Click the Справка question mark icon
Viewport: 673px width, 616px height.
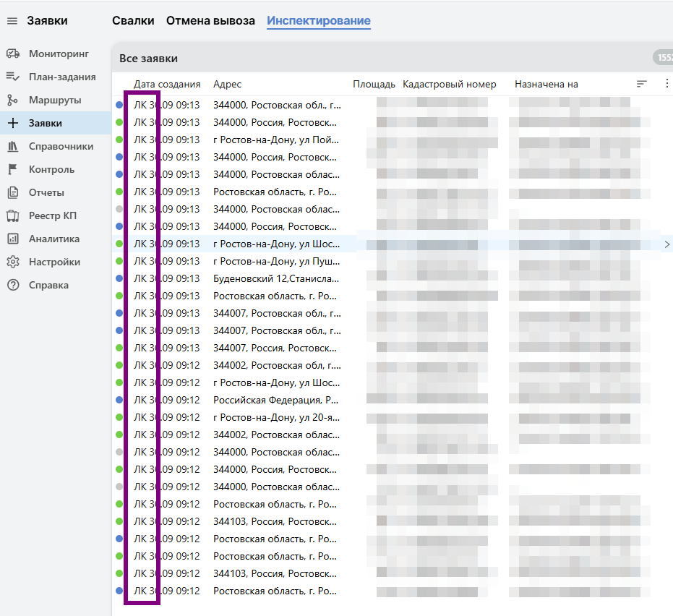(x=12, y=285)
